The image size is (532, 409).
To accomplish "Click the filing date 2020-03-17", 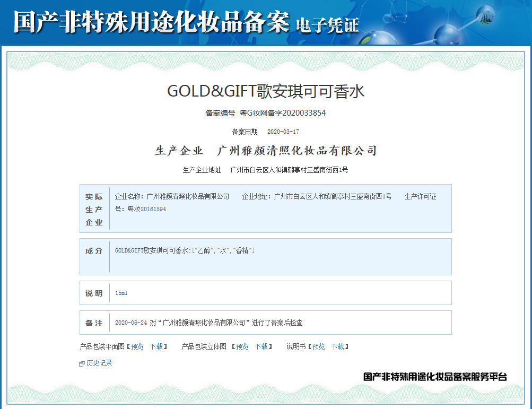I will (283, 132).
